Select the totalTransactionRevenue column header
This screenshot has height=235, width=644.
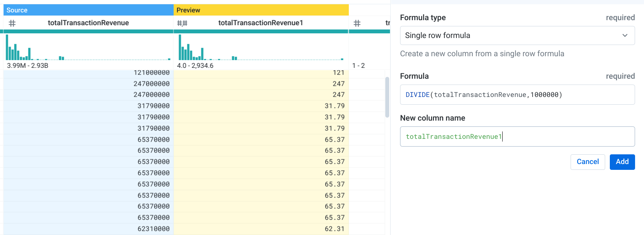88,23
